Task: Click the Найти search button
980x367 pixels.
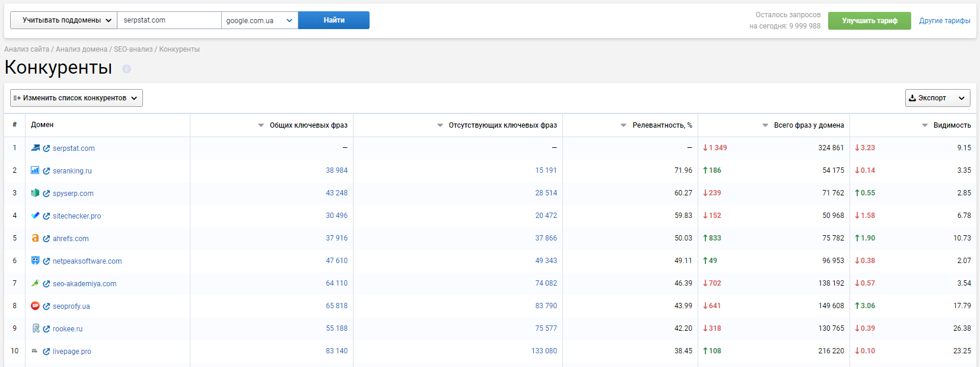Action: click(334, 20)
